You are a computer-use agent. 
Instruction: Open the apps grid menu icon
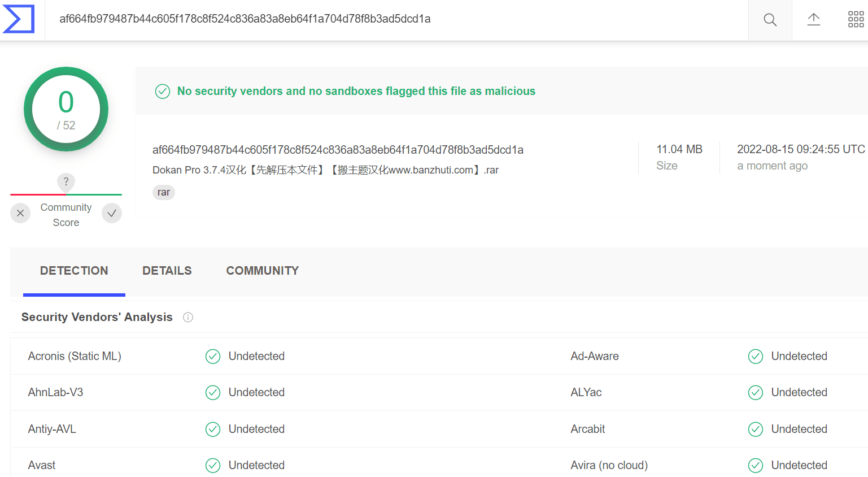tap(856, 20)
